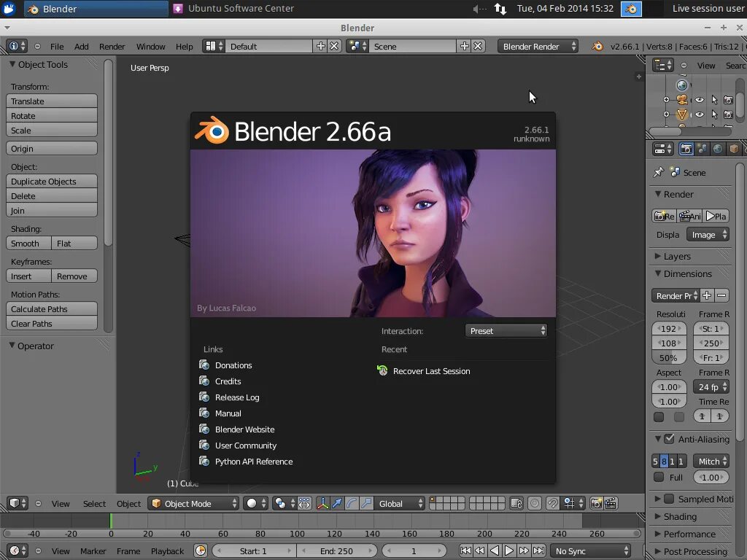Viewport: 747px width, 560px height.
Task: Switch to Object properties cube tab
Action: [x=734, y=149]
